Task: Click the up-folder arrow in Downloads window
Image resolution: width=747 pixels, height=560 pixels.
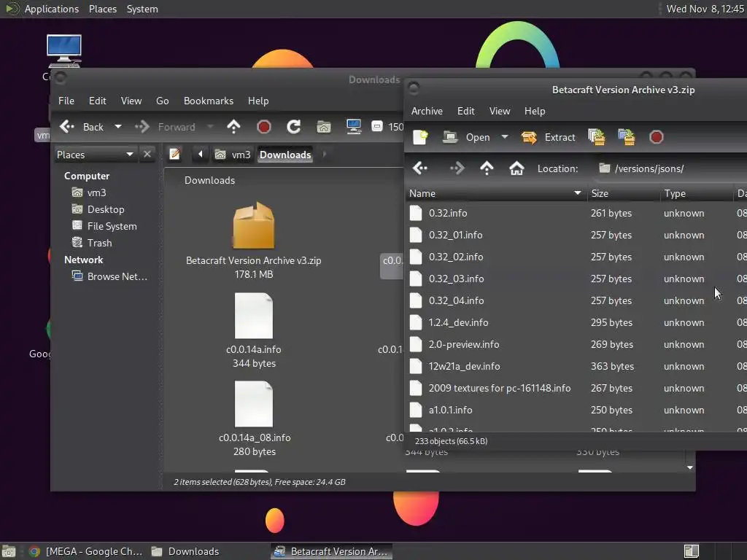Action: 233,127
